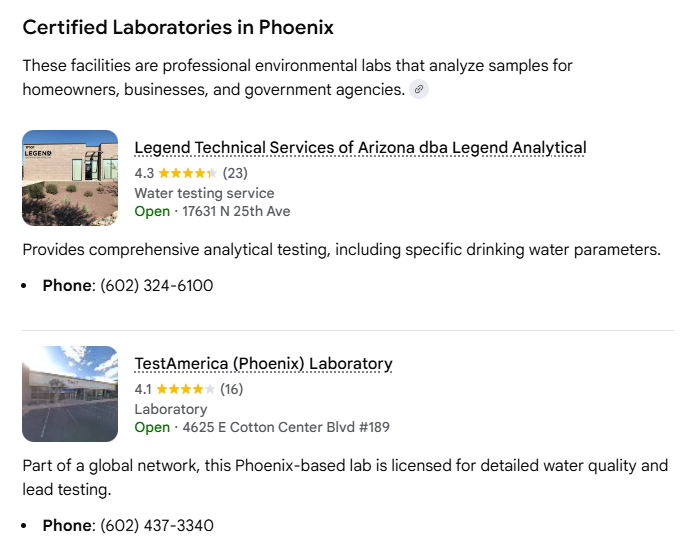691x557 pixels.
Task: Click phone number (602) 437-3340
Action: (x=157, y=525)
